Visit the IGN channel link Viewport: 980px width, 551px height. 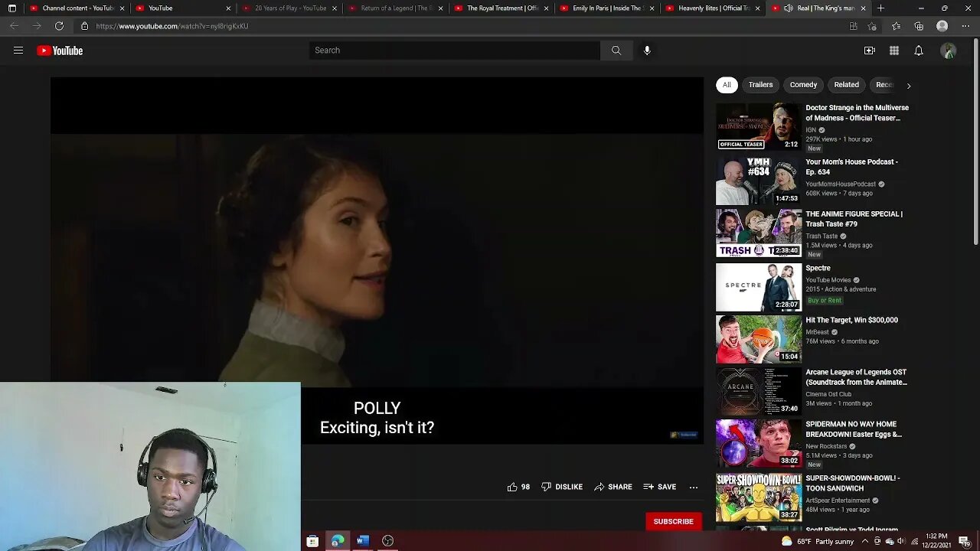click(x=811, y=130)
